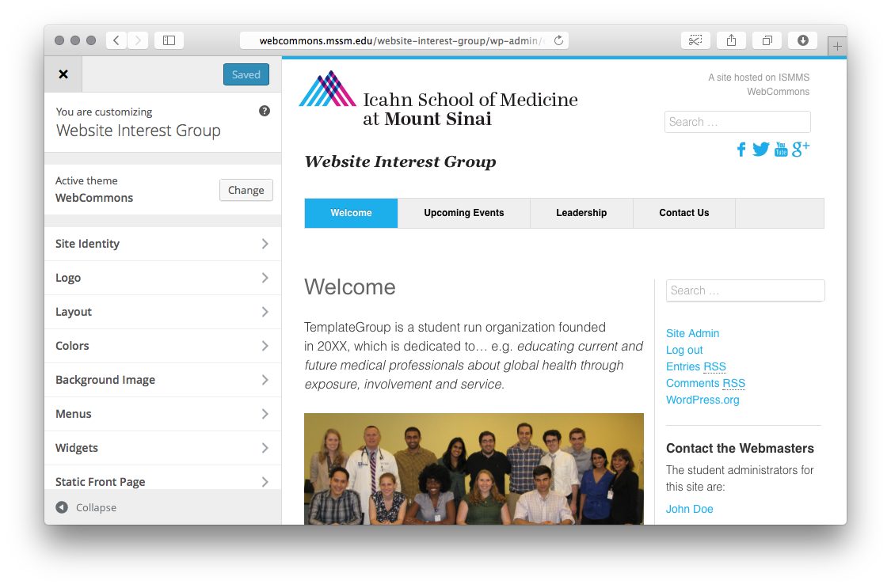Click the help question mark icon
This screenshot has height=588, width=891.
tap(265, 111)
